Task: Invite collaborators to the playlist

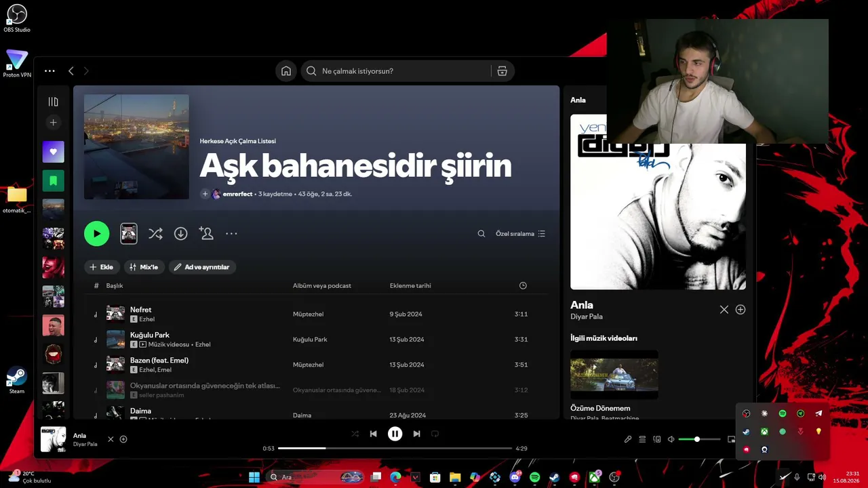Action: [x=206, y=233]
